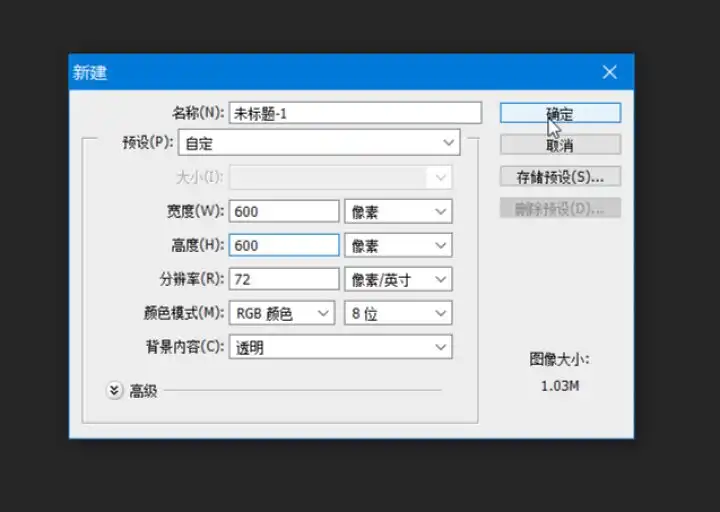Viewport: 720px width, 512px height.
Task: Click 确定 to confirm new document
Action: pyautogui.click(x=560, y=113)
